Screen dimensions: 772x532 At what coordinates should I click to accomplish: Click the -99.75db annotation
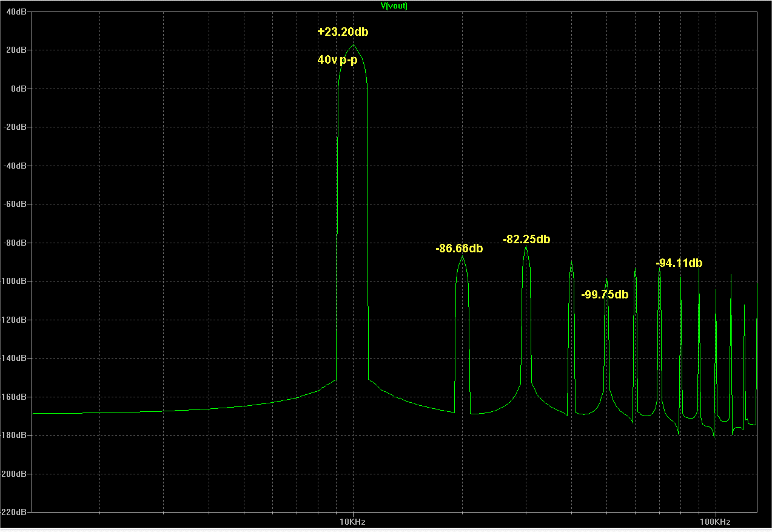pyautogui.click(x=605, y=295)
